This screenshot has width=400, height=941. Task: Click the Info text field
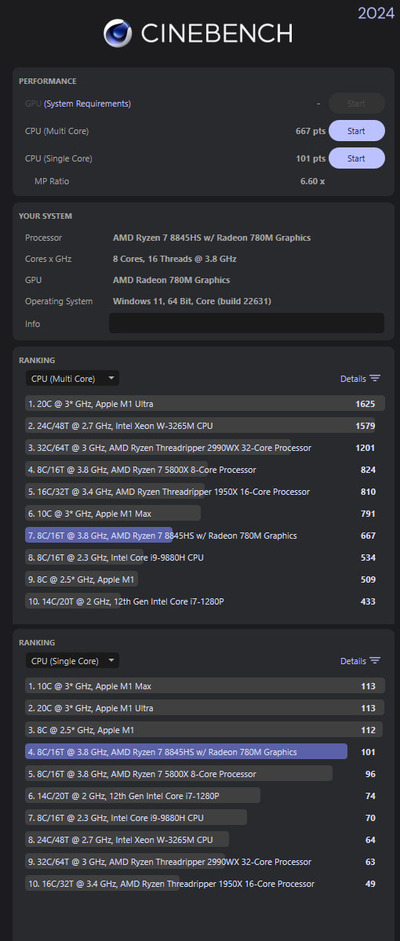[246, 323]
